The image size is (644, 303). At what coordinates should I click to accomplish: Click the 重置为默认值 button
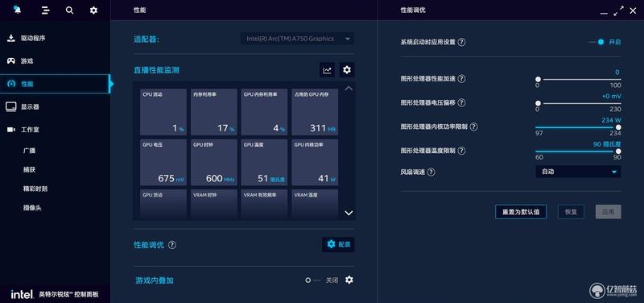coord(521,212)
